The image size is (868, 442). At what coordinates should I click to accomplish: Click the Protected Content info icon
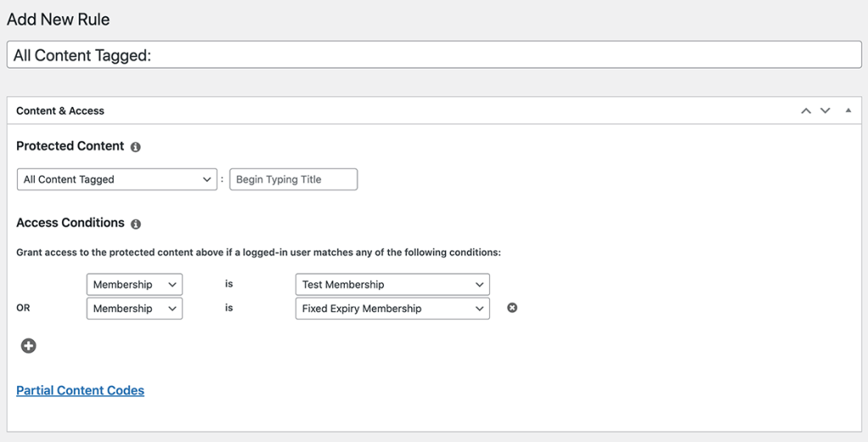pyautogui.click(x=136, y=147)
